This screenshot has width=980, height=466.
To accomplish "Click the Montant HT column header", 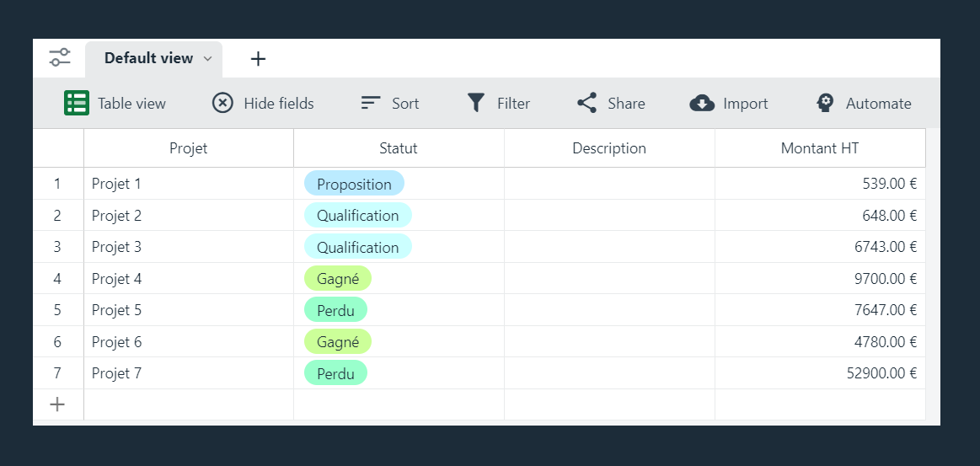I will click(x=820, y=148).
